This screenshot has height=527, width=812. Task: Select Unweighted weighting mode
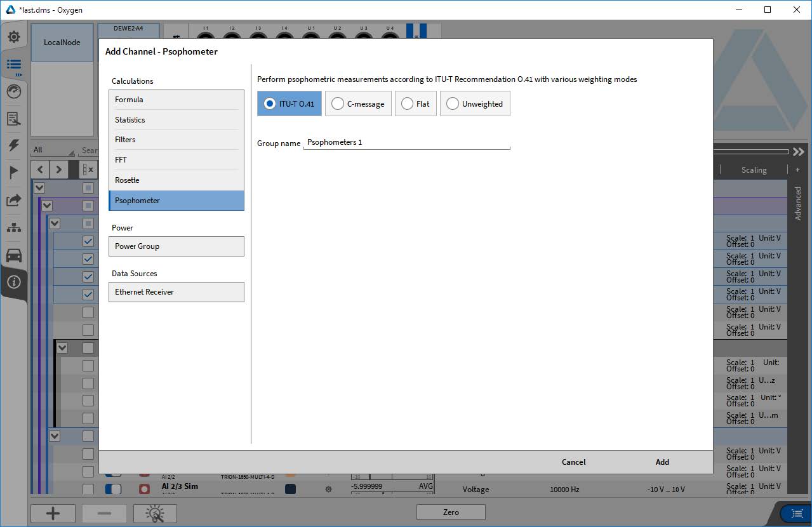click(x=475, y=103)
